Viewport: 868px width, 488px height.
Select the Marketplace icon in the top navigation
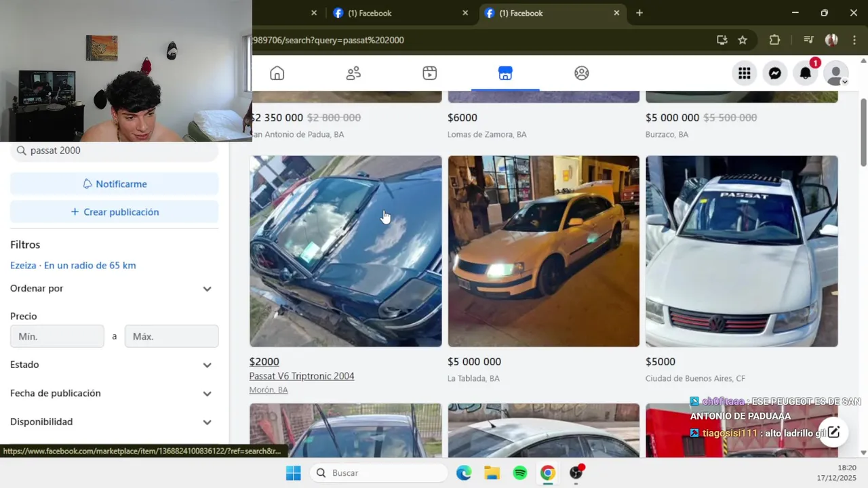click(505, 73)
